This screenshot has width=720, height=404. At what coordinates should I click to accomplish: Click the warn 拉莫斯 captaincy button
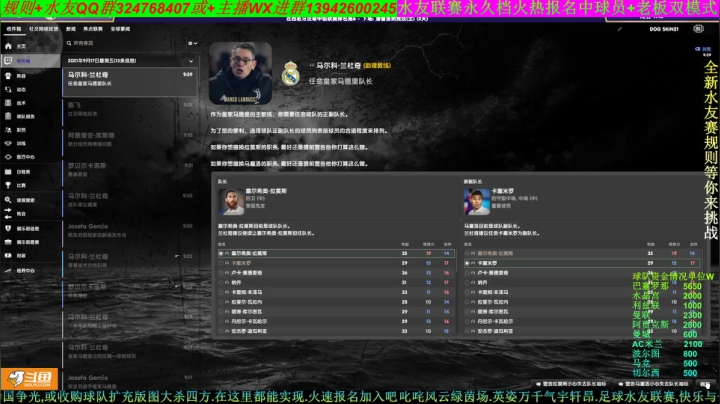tap(571, 383)
